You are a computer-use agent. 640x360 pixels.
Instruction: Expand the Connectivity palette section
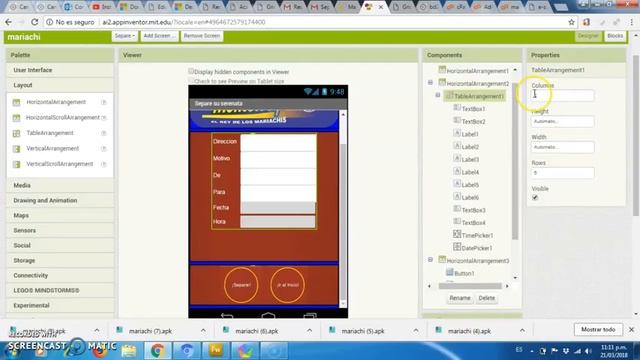click(x=60, y=276)
